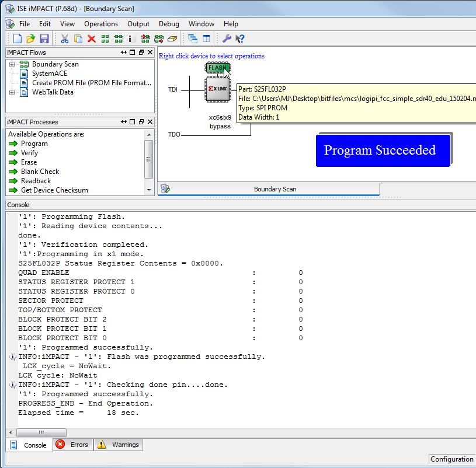This screenshot has width=476, height=468.
Task: Run the Program operation
Action: (x=34, y=144)
